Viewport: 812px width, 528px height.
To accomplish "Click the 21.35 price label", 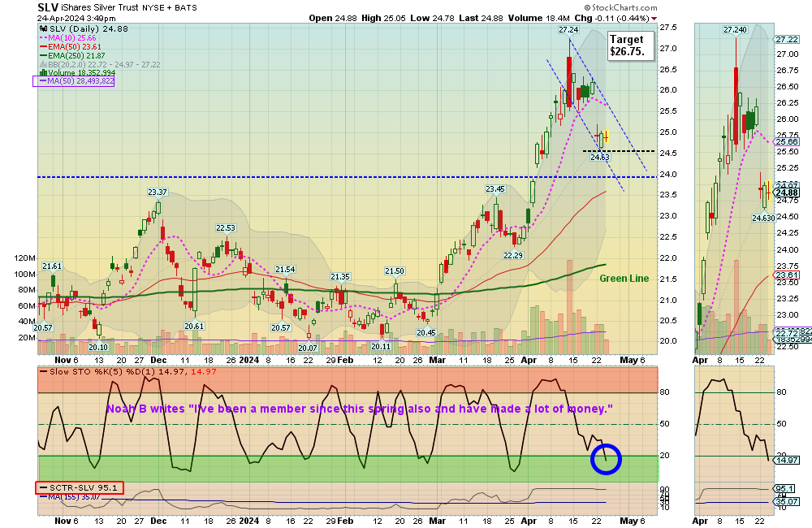I will pyautogui.click(x=340, y=277).
